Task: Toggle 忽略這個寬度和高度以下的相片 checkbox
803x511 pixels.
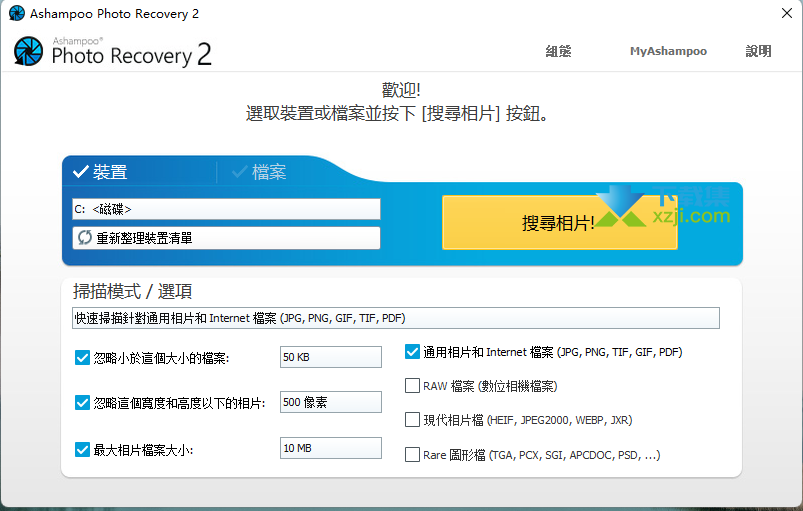Action: [x=82, y=402]
